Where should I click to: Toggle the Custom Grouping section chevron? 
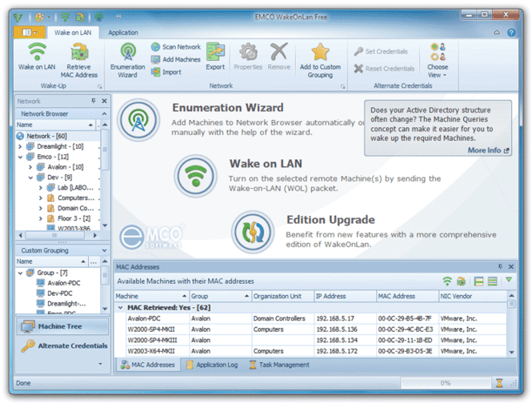tap(104, 250)
